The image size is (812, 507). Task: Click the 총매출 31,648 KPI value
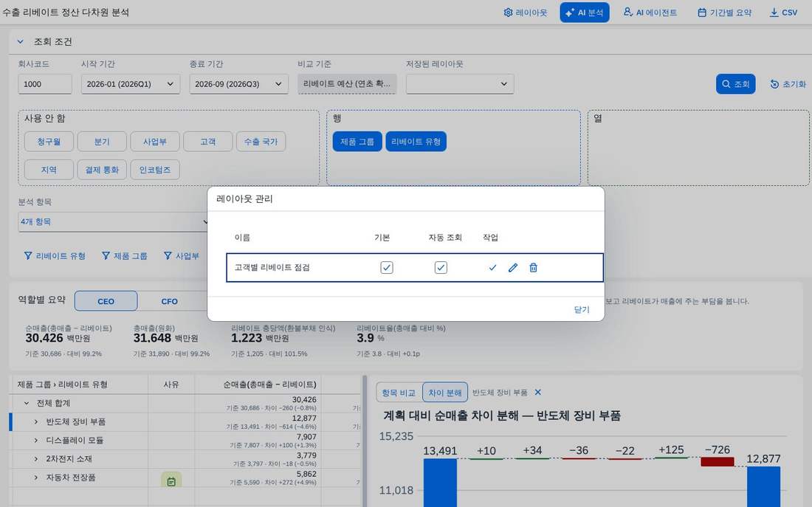[x=152, y=338]
